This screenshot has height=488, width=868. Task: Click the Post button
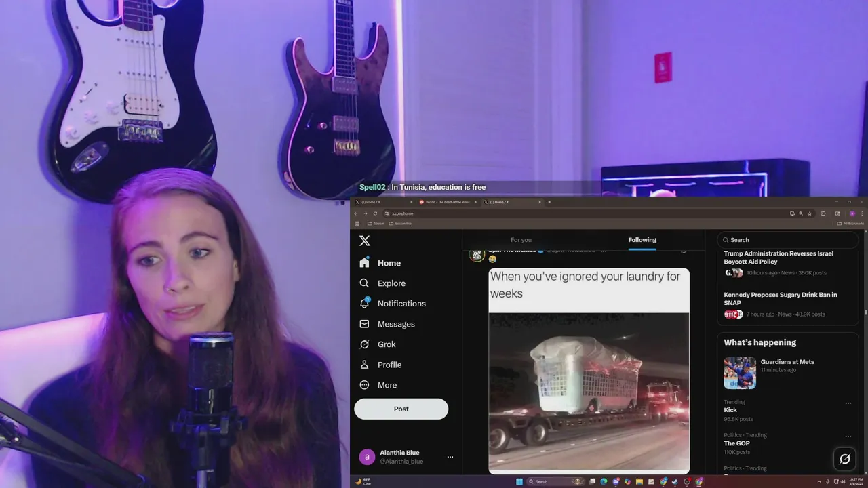(x=401, y=409)
